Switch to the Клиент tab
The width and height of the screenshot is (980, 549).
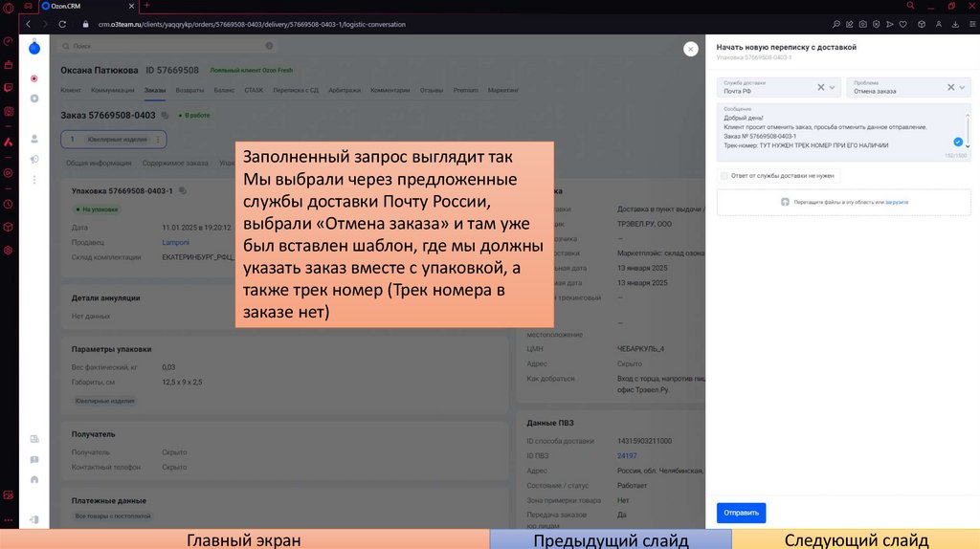click(x=71, y=90)
